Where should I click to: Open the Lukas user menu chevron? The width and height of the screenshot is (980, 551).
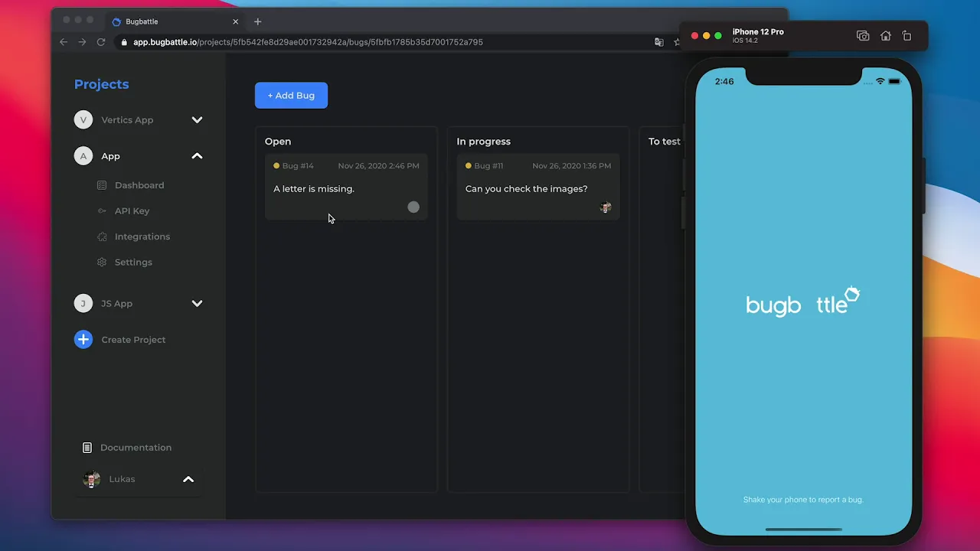pos(188,479)
